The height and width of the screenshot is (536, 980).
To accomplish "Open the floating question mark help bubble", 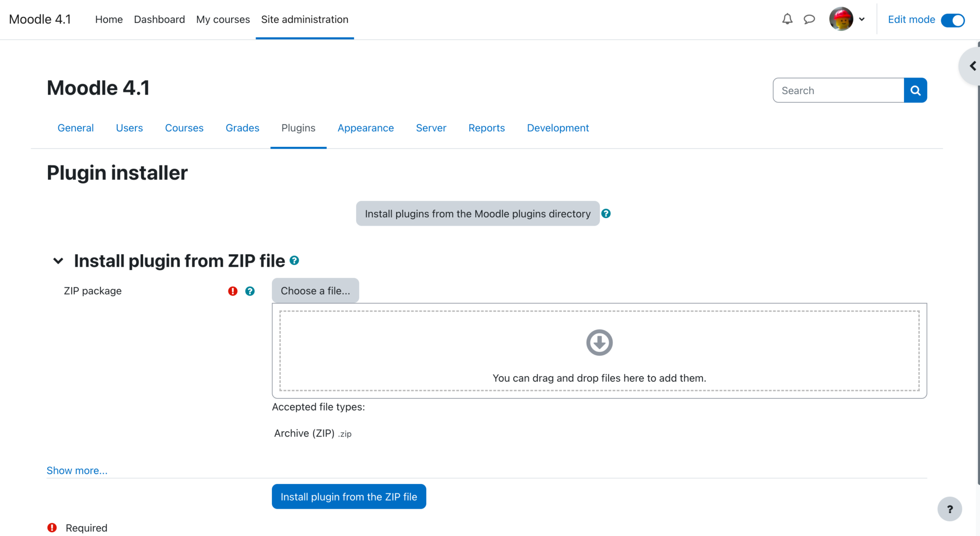I will point(949,509).
